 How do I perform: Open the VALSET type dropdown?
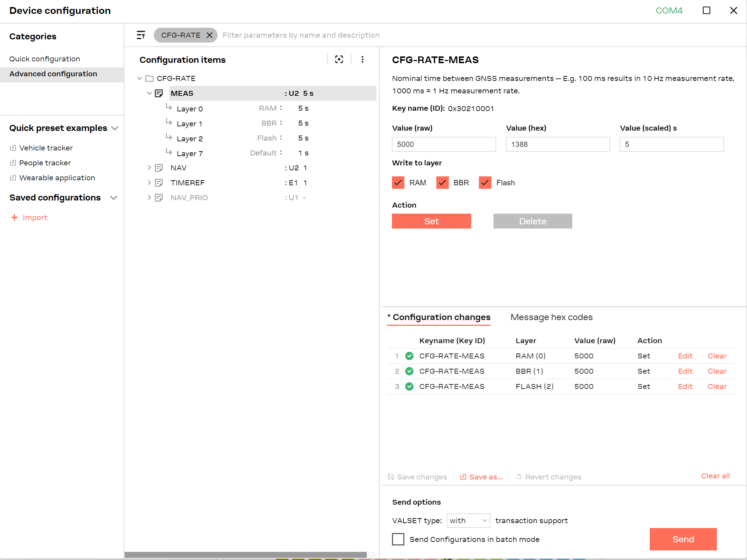tap(468, 520)
